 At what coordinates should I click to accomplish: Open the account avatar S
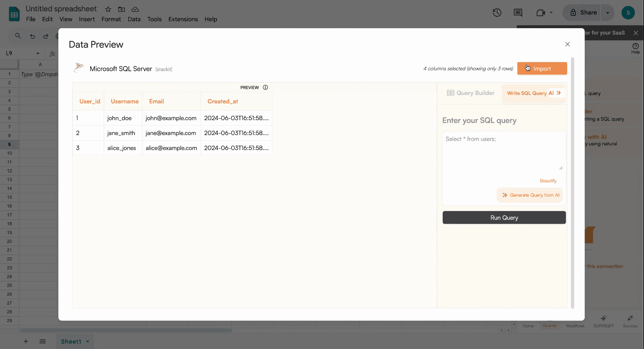(628, 13)
